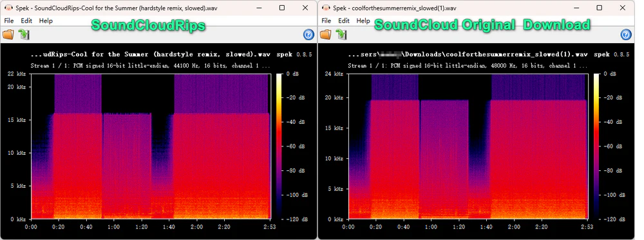The width and height of the screenshot is (644, 240).
Task: Click the Spek app icon in the left title bar
Action: [8, 8]
